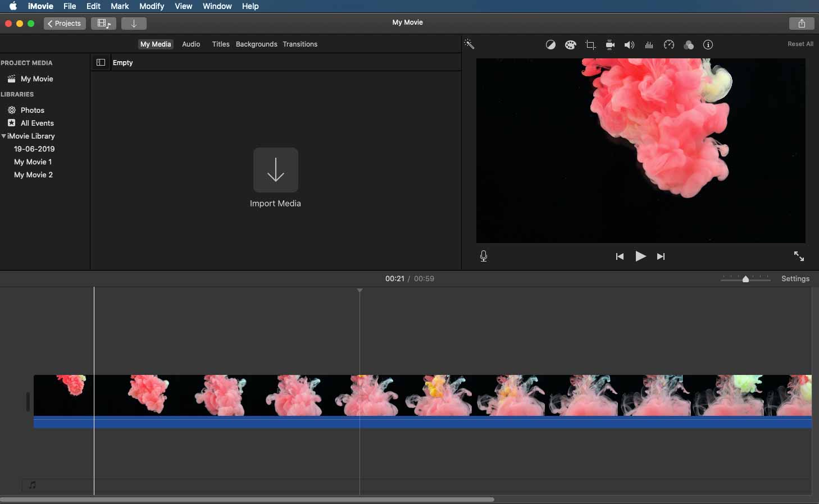Skip to previous clip
819x504 pixels.
point(620,256)
